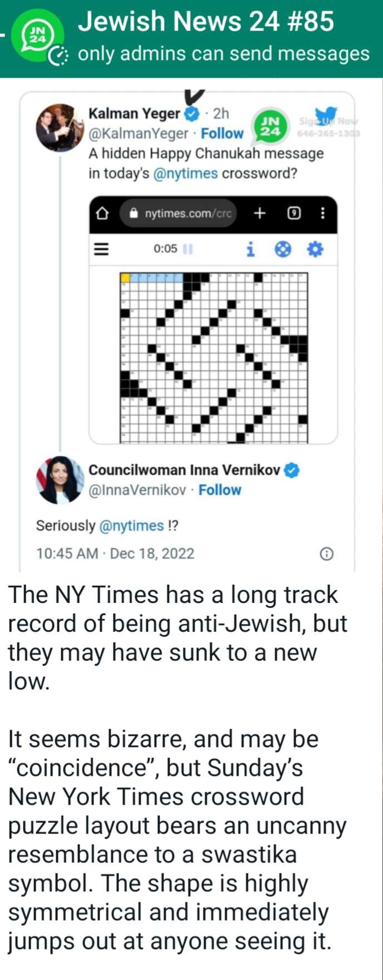Click the crossword info icon
This screenshot has width=383, height=980.
(x=251, y=250)
